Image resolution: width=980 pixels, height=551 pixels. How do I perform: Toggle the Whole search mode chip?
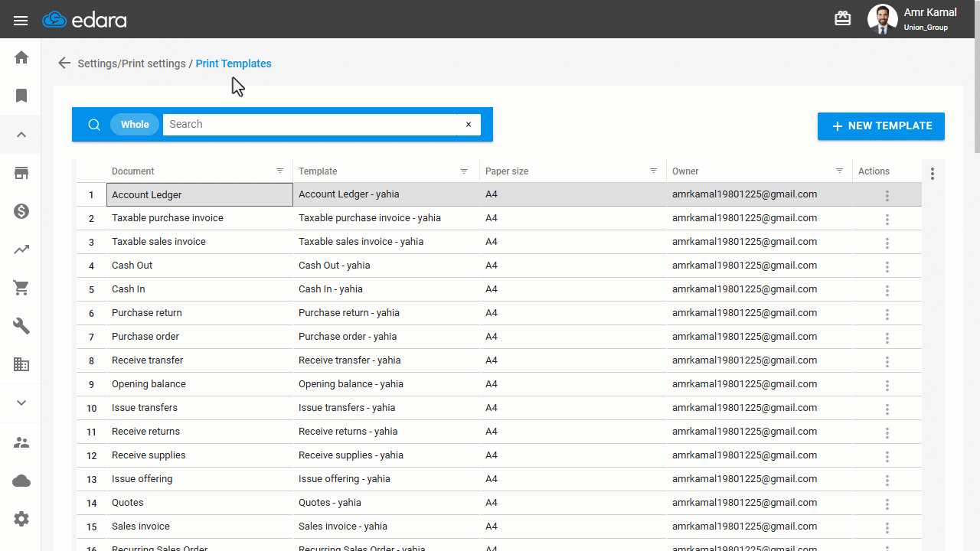[135, 125]
